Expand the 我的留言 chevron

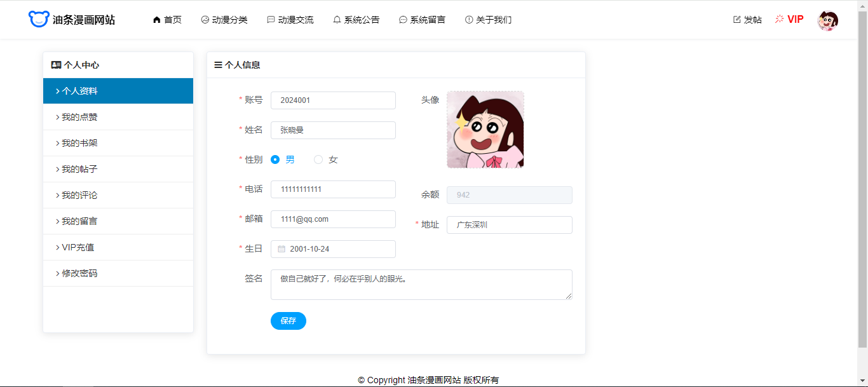click(58, 221)
